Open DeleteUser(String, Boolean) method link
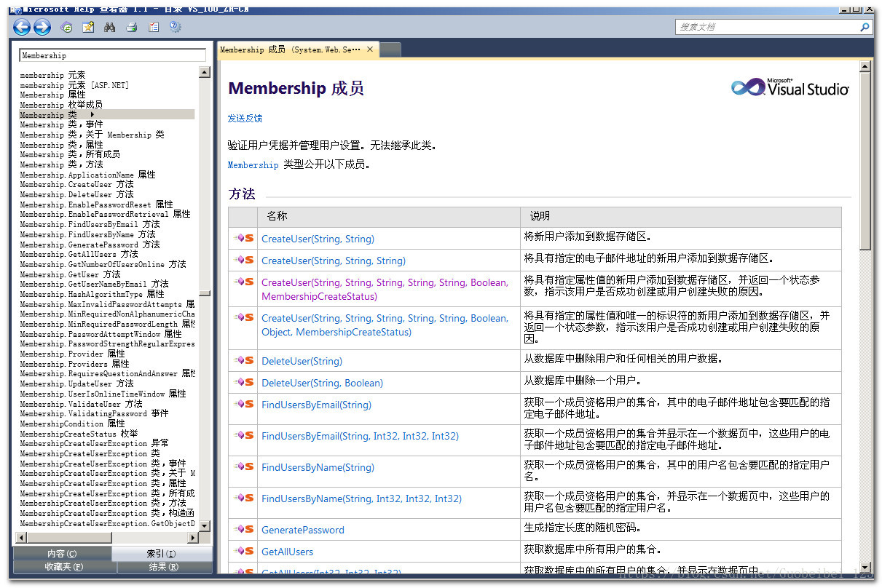This screenshot has height=588, width=882. (322, 383)
